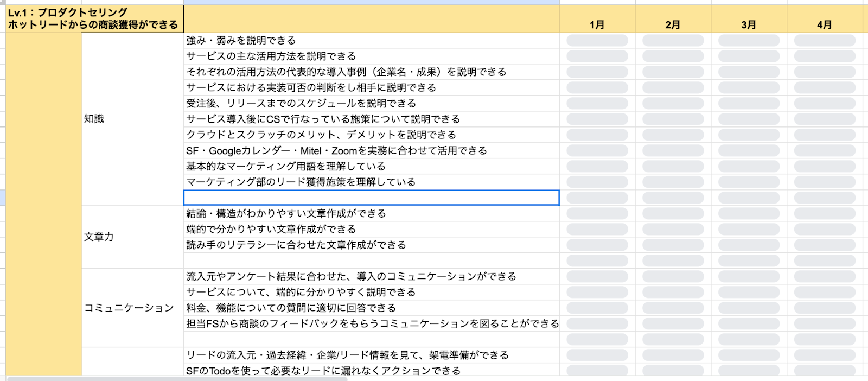Select cell サービスについて、端的に分かりやすく説明できる
Viewport: 868px width, 381px height.
click(x=372, y=293)
